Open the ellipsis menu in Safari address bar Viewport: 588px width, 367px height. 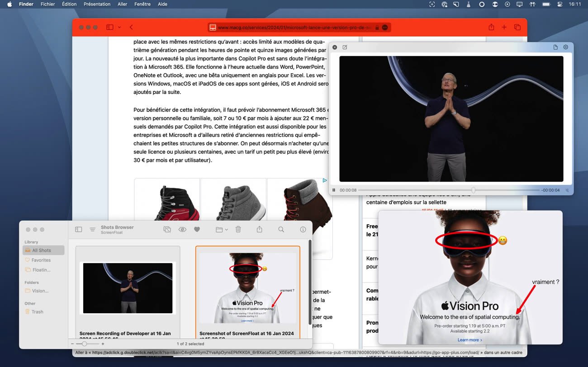coord(385,28)
